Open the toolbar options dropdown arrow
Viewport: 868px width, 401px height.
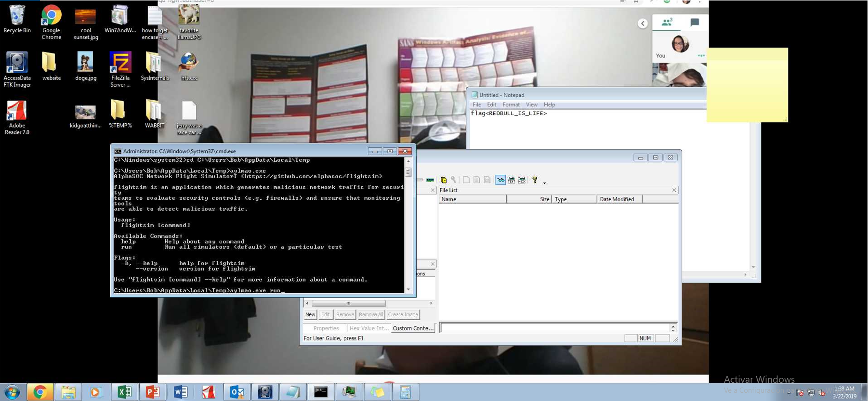[x=544, y=182]
